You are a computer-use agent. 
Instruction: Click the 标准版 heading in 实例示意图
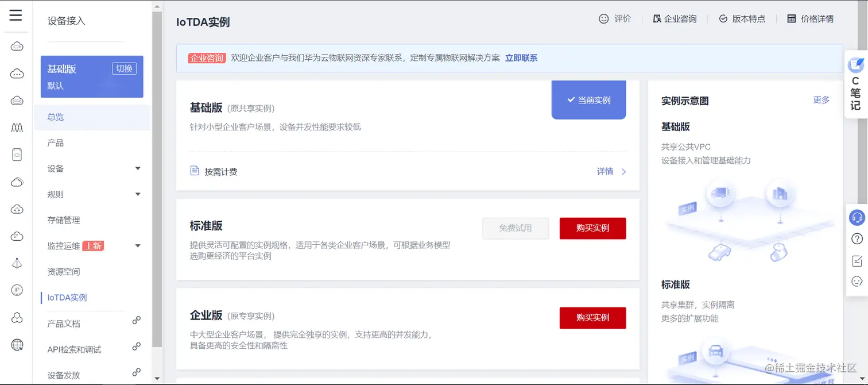pyautogui.click(x=676, y=284)
